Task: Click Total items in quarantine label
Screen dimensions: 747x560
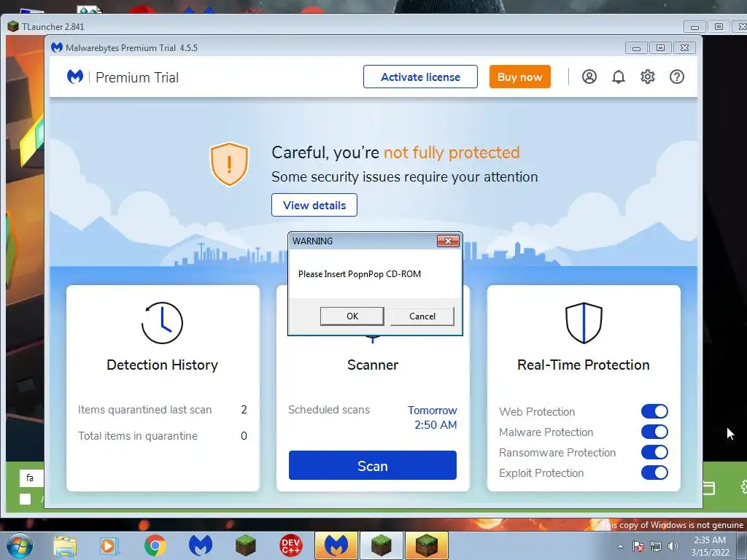Action: tap(138, 436)
